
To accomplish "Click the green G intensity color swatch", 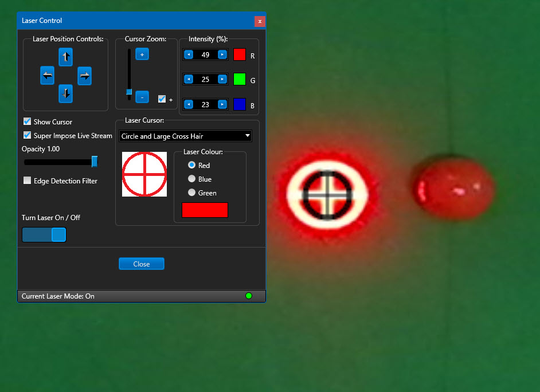I will click(x=240, y=79).
